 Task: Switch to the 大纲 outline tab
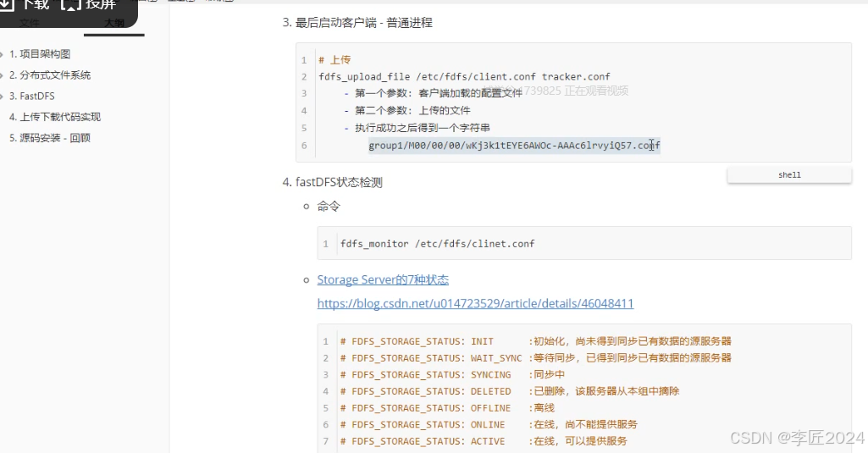point(114,23)
